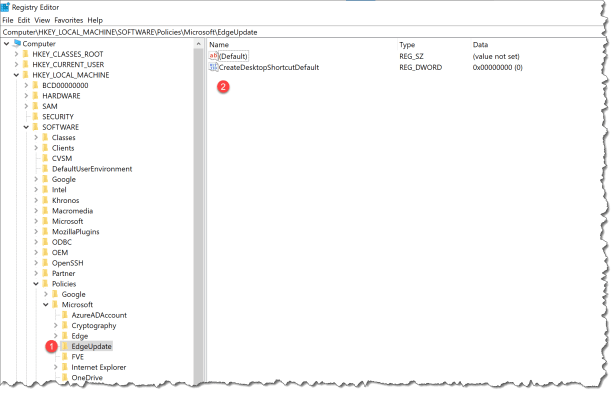Expand the SAM key
Image resolution: width=615 pixels, height=394 pixels.
26,106
